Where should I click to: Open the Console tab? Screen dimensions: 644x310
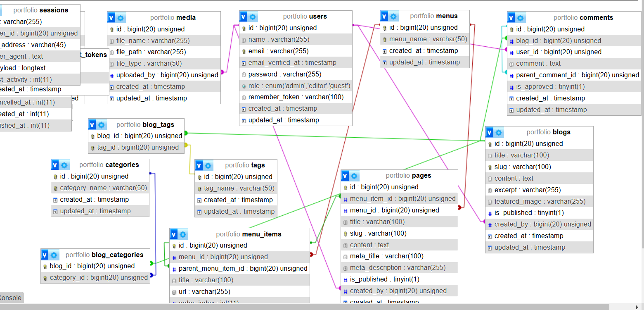point(10,298)
